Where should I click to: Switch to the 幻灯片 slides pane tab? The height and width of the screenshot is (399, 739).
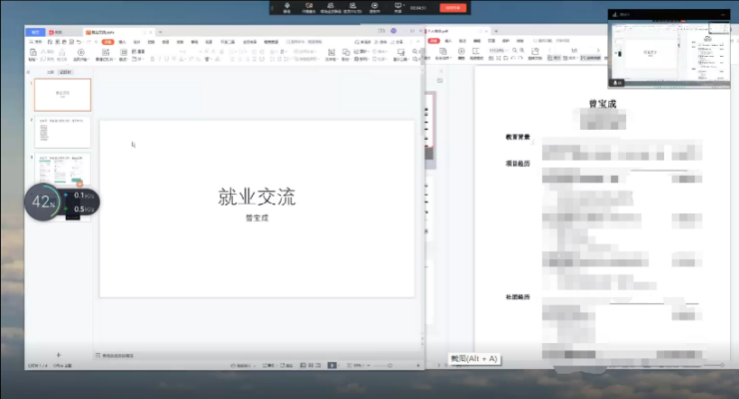[65, 72]
